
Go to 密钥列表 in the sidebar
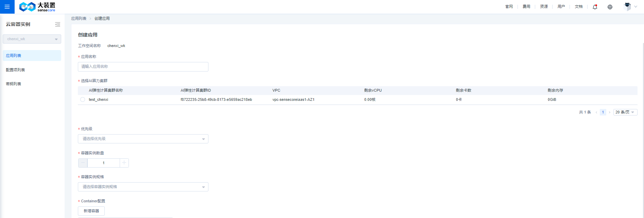[x=14, y=84]
